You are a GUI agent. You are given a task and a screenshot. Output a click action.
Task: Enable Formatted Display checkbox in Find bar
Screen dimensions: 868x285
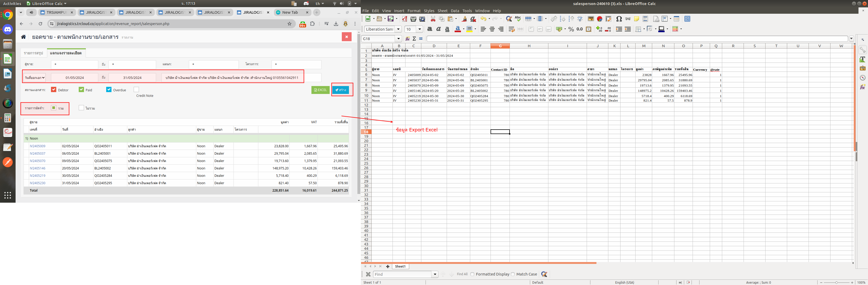coord(472,274)
